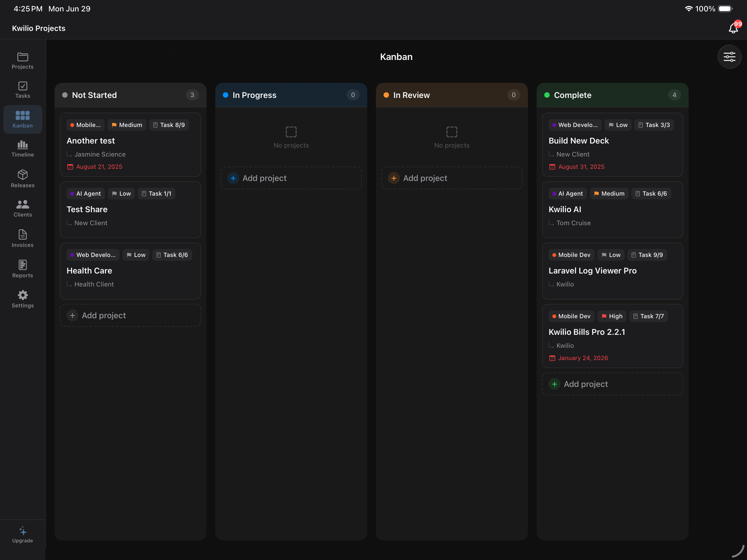Open the Kanban filter settings button
Image resolution: width=747 pixels, height=560 pixels.
729,57
